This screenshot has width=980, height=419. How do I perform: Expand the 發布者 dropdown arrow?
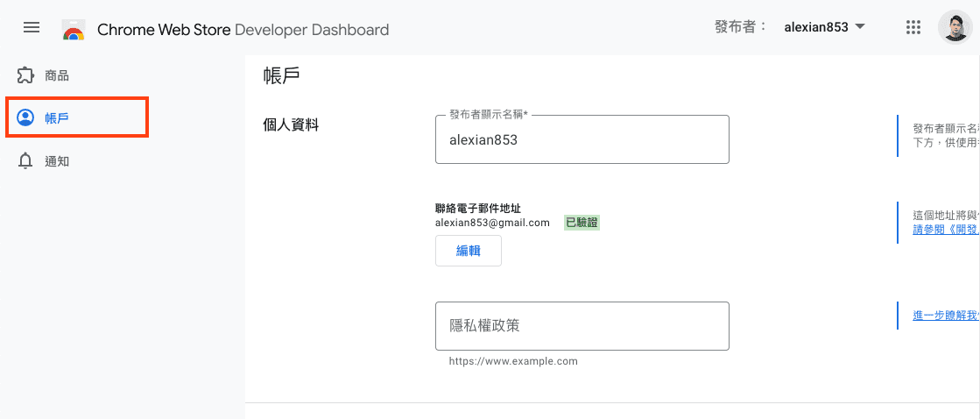click(860, 26)
